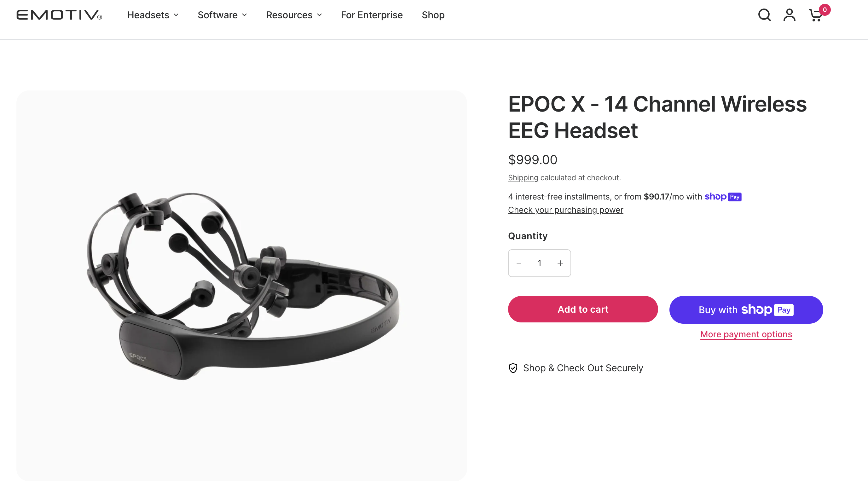The image size is (868, 486).
Task: Increase quantity with the plus button
Action: pos(560,263)
